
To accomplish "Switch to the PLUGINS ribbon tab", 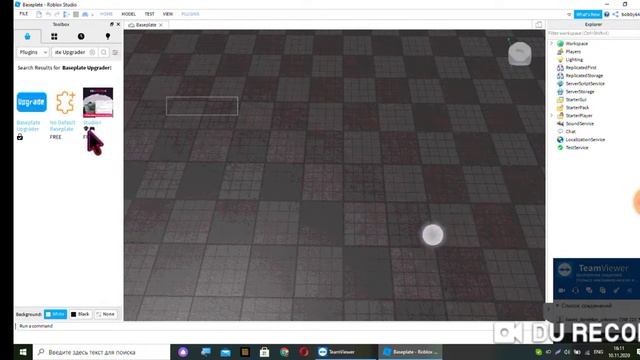I will click(x=190, y=14).
